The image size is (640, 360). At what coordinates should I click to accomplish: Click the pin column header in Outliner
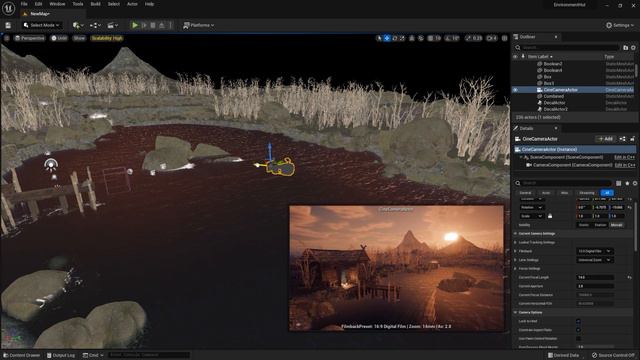pos(523,57)
